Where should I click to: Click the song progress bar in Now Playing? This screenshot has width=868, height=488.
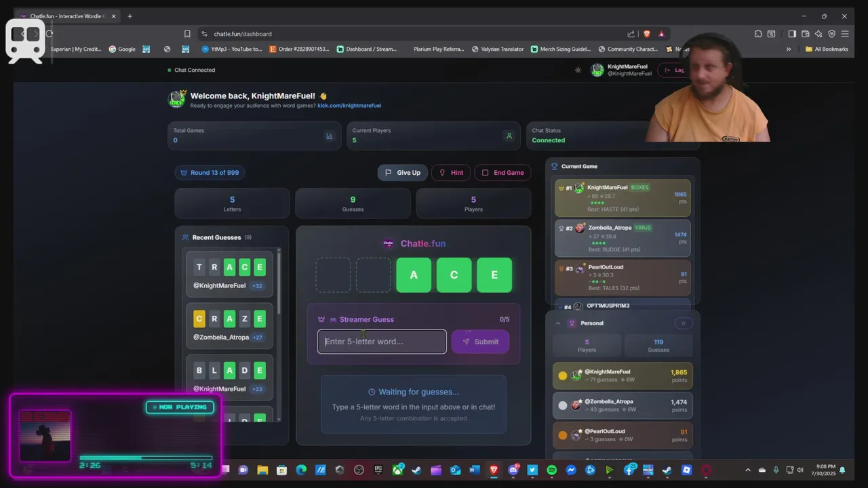pyautogui.click(x=146, y=457)
